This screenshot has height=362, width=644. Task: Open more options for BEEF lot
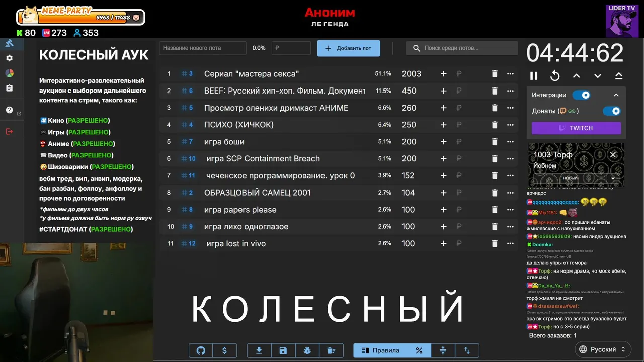click(x=511, y=91)
